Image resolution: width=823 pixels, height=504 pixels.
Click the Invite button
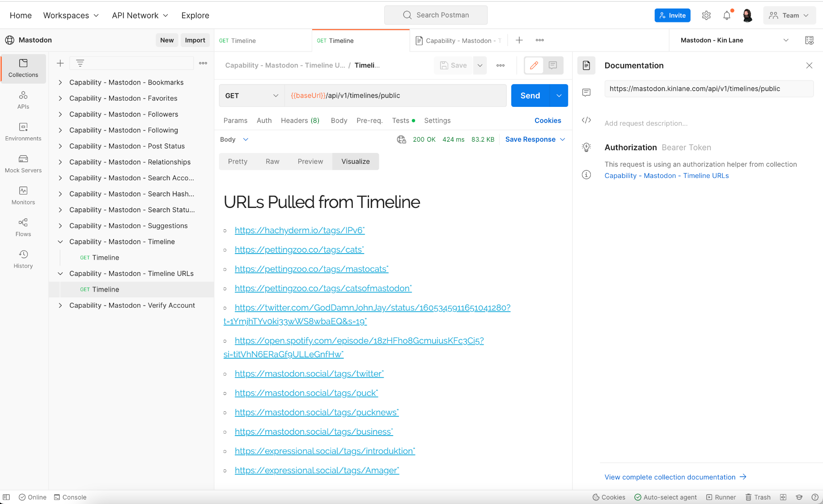[x=672, y=16]
